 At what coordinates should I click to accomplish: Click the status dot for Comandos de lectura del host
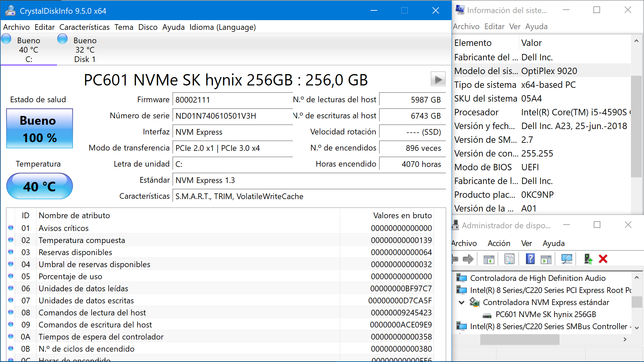tap(11, 312)
